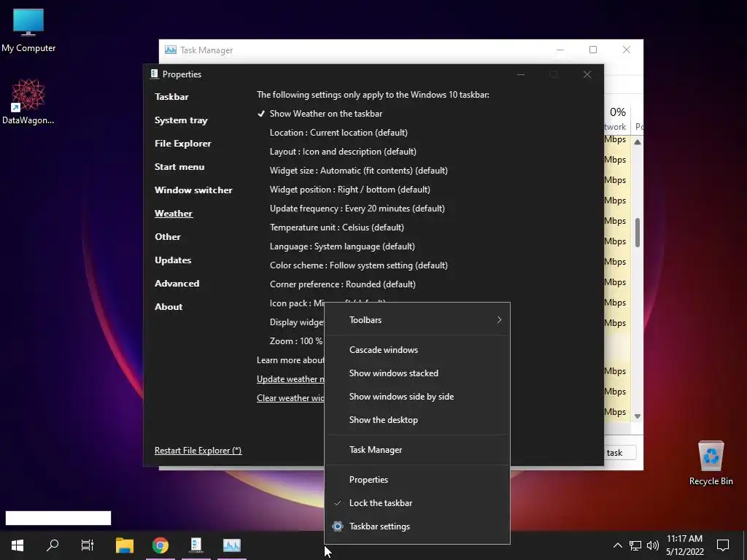
Task: Click Learn more about link text
Action: click(x=290, y=360)
